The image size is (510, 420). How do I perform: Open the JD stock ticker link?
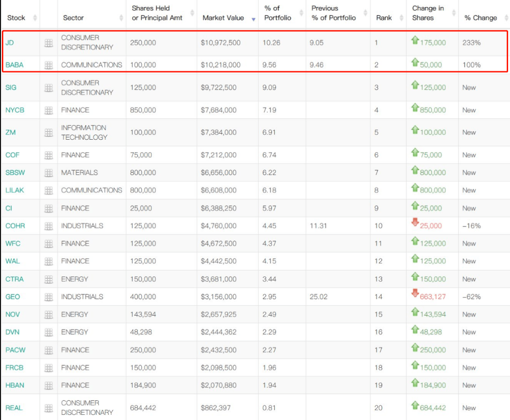pos(9,42)
